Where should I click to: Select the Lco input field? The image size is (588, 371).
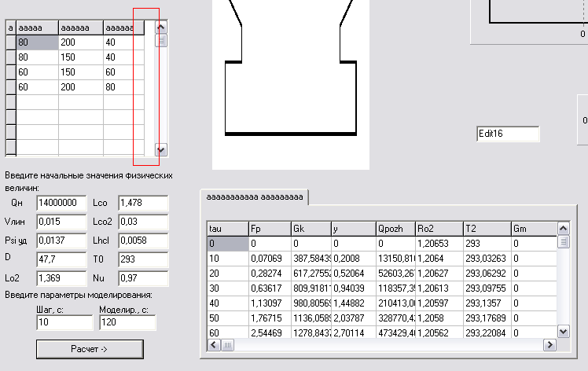143,204
